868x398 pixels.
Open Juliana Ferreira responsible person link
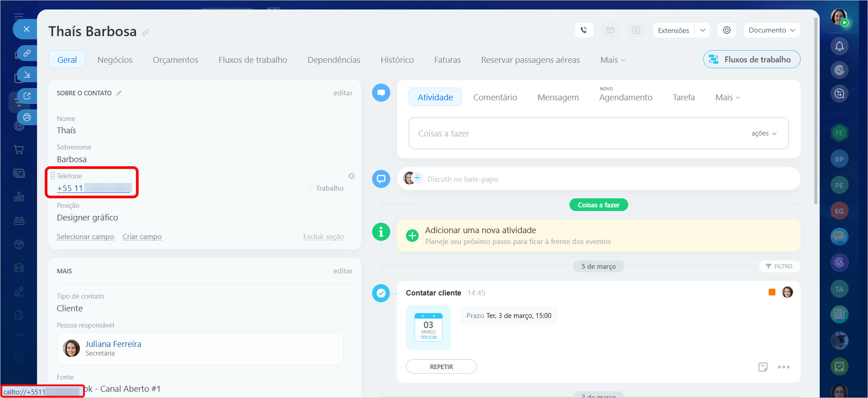[113, 344]
